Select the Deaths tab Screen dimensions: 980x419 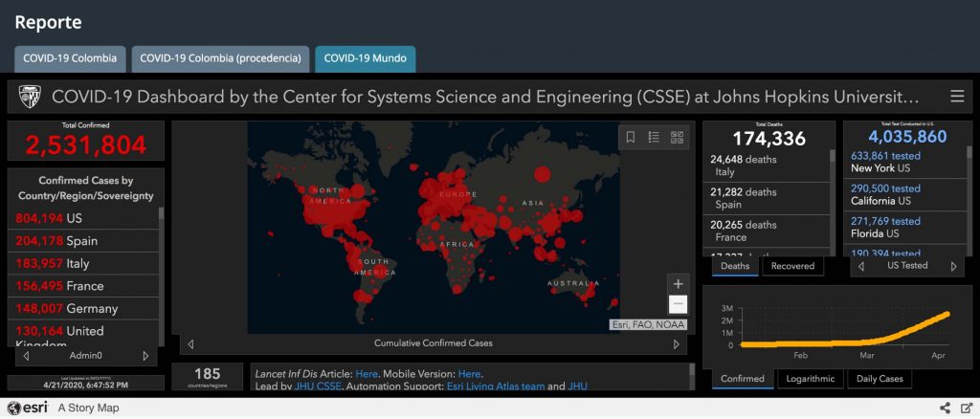tap(735, 266)
